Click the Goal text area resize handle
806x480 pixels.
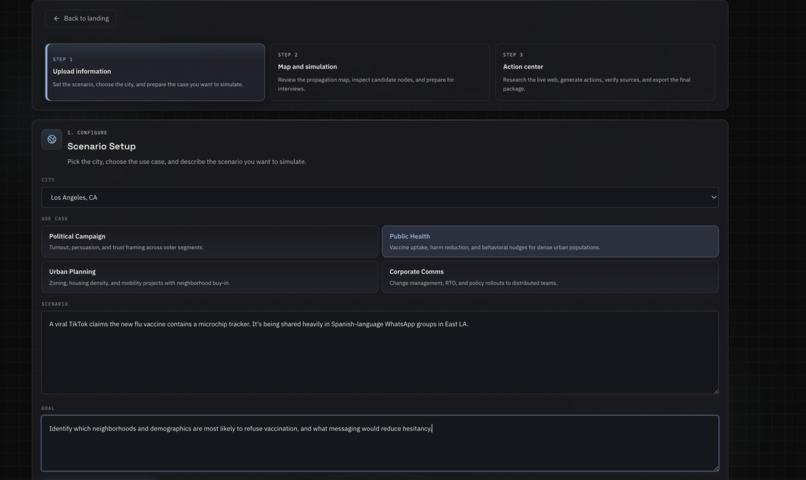tap(715, 468)
